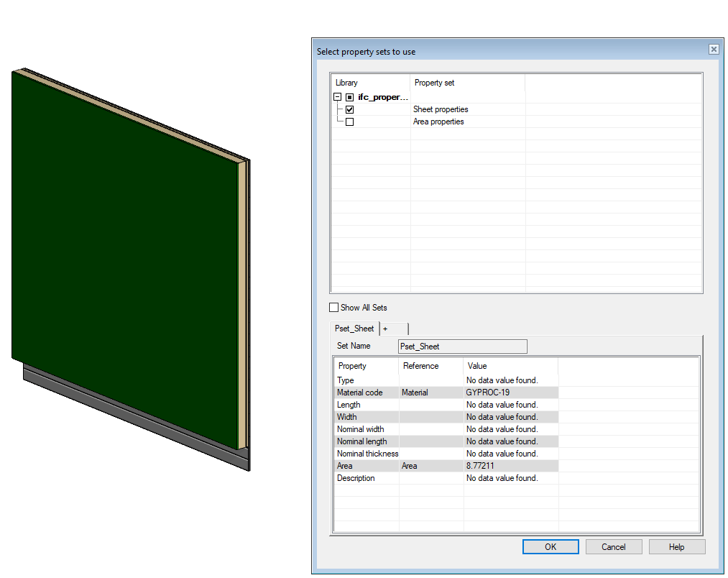Screen dimensions: 728x578
Task: Click the Set Name input field
Action: pos(462,347)
